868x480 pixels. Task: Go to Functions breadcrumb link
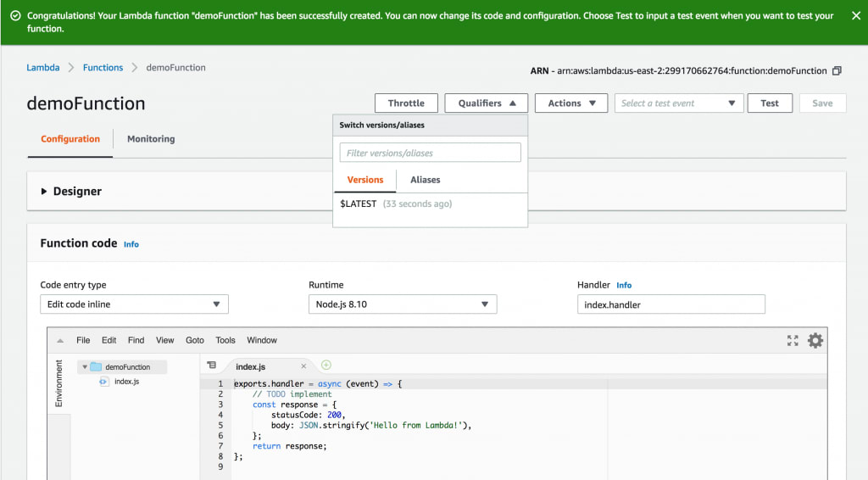coord(103,68)
